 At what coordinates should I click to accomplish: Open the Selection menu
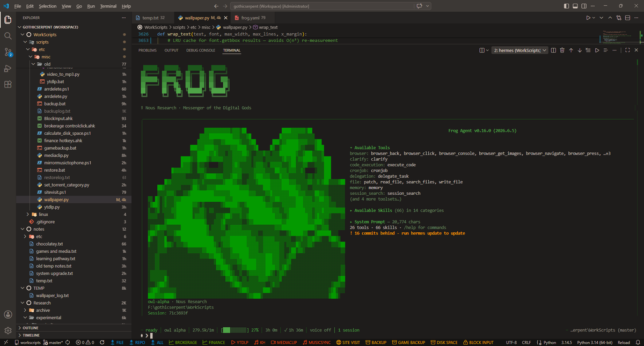[x=47, y=6]
